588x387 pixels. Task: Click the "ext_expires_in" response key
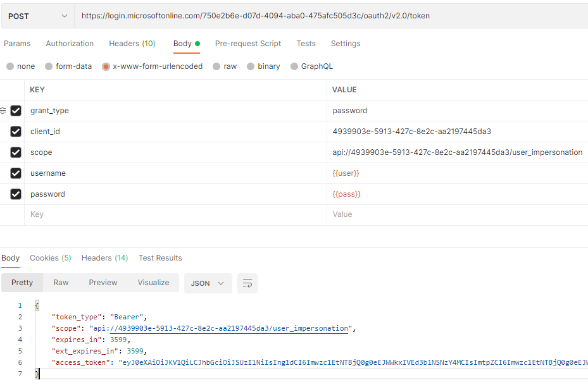point(85,351)
